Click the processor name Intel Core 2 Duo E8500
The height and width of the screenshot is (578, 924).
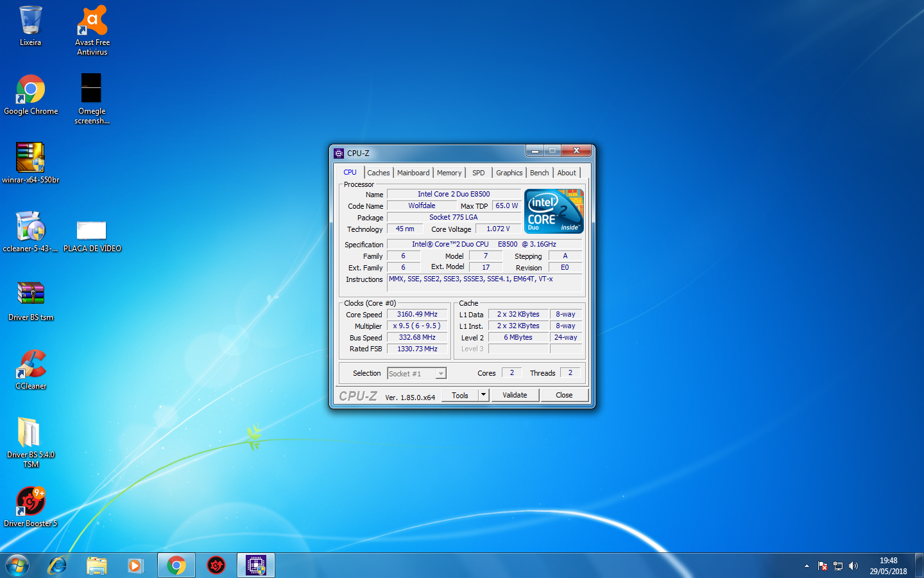coord(454,194)
